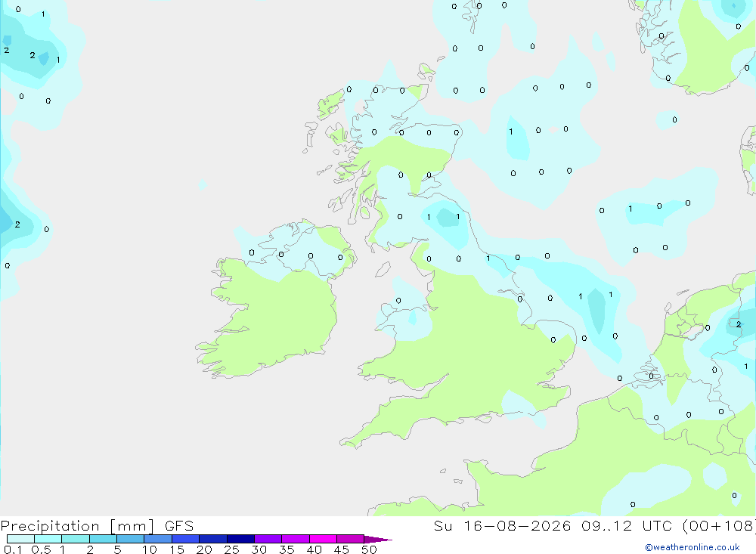756x554 pixels.
Task: Click the '16-08-2026' forecast date text
Action: (x=517, y=525)
